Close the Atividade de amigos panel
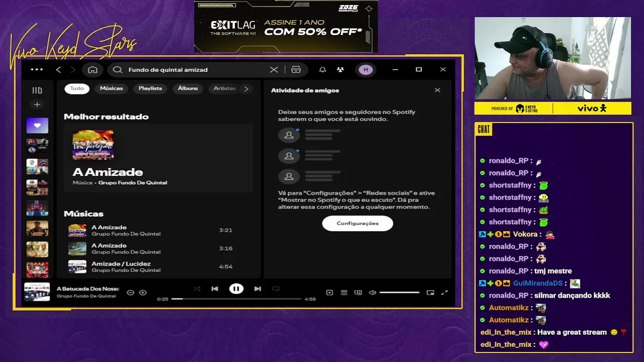644x362 pixels. (x=437, y=90)
